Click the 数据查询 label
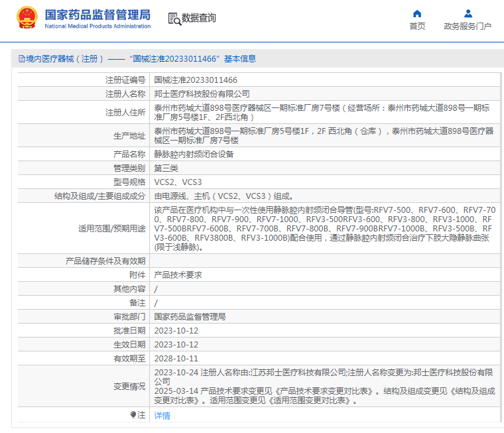504x433 pixels. click(x=199, y=18)
